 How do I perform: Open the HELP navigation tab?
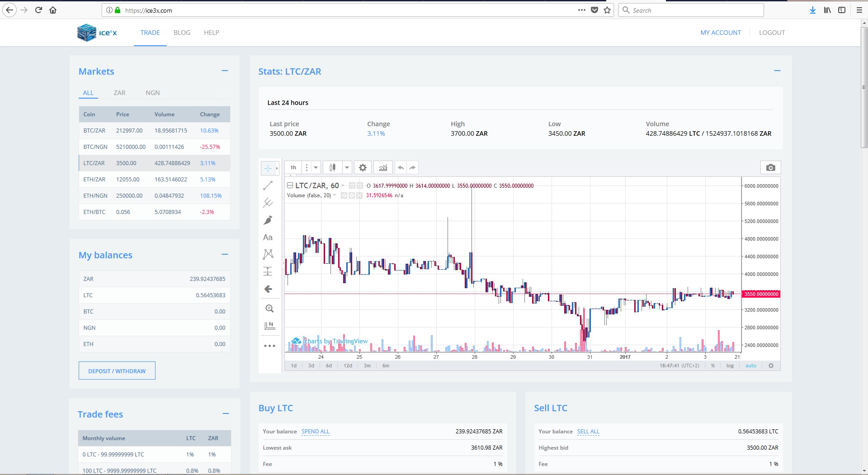[212, 33]
